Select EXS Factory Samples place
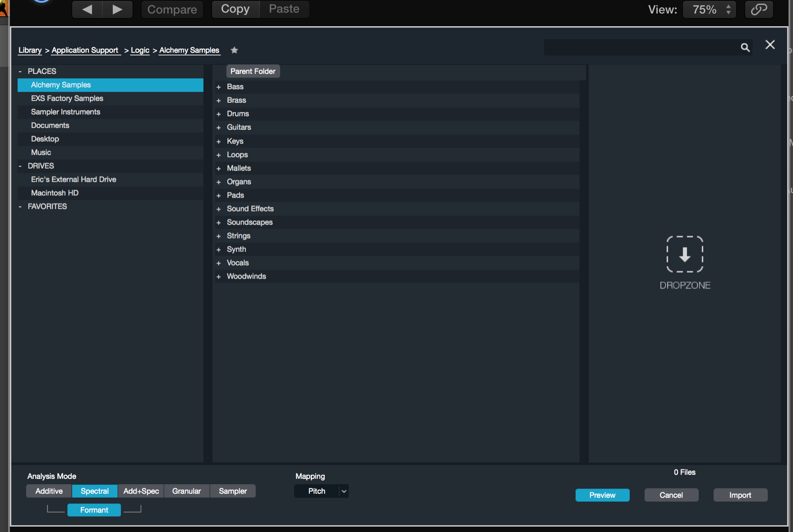The width and height of the screenshot is (793, 532). point(111,98)
